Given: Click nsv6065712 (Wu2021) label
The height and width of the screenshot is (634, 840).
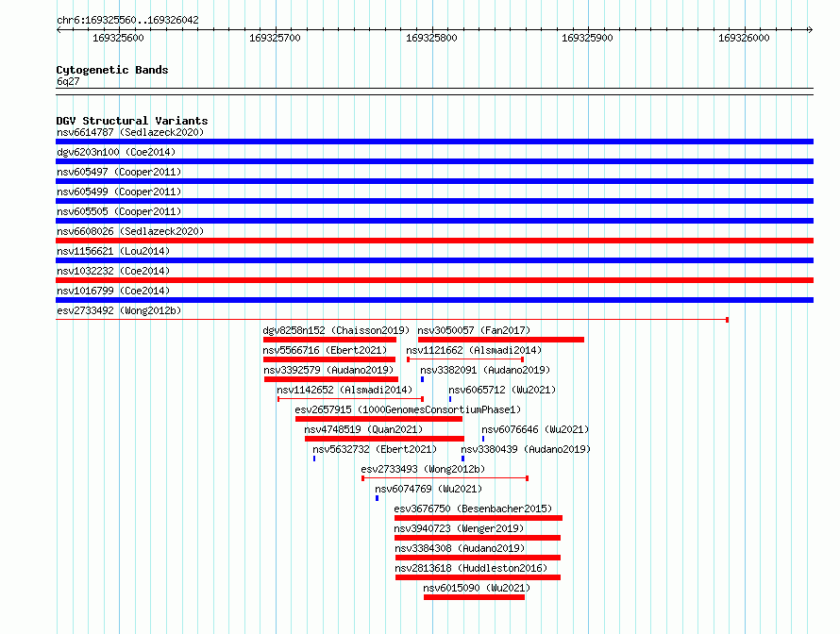Looking at the screenshot, I should 502,390.
